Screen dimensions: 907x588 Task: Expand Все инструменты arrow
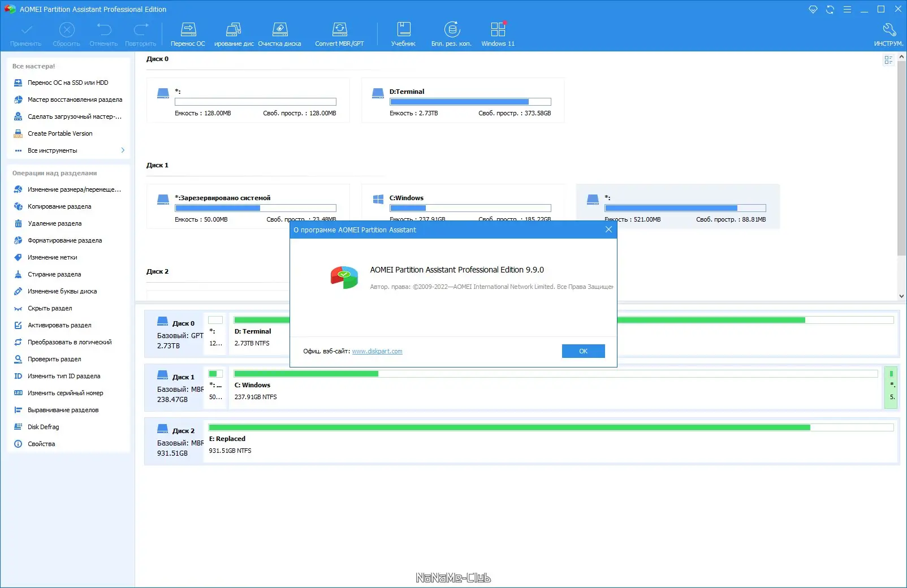point(123,150)
